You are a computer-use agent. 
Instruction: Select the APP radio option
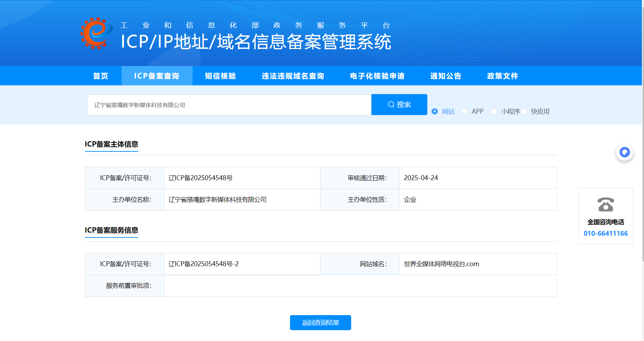(x=464, y=111)
